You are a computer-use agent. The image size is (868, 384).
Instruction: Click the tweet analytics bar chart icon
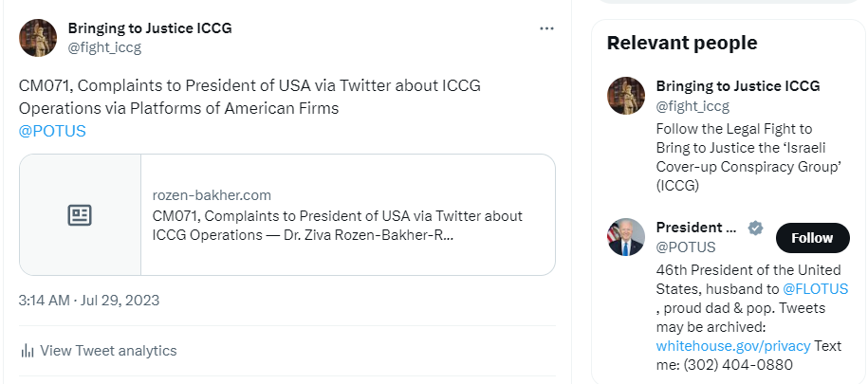(x=28, y=351)
